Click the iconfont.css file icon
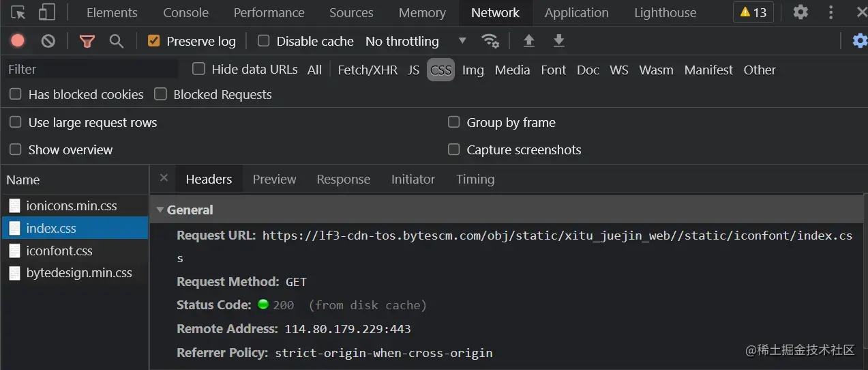The image size is (868, 370). tap(14, 251)
